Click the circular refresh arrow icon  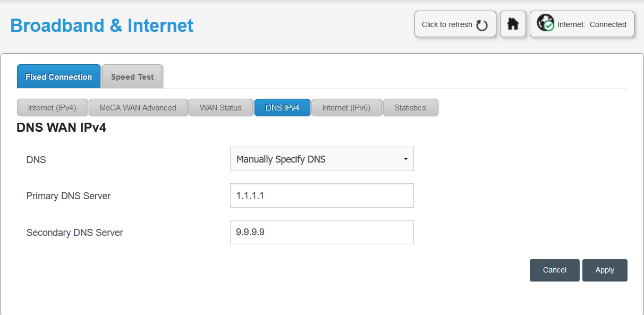(482, 25)
